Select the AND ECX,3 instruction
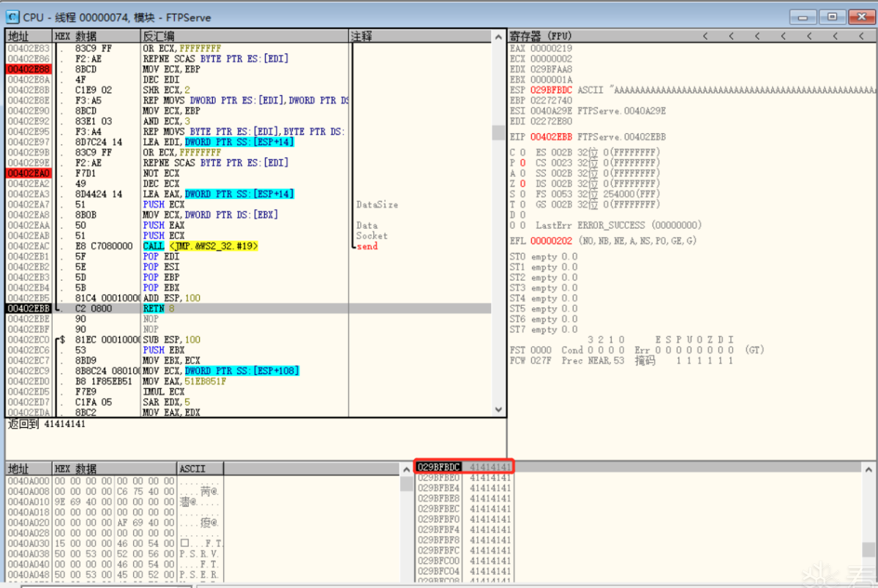This screenshot has height=588, width=878. coord(166,121)
